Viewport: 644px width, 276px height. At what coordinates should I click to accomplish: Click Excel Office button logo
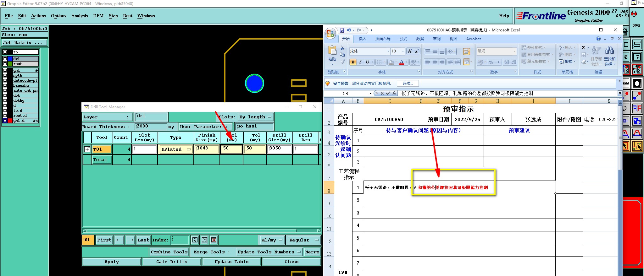coord(330,34)
